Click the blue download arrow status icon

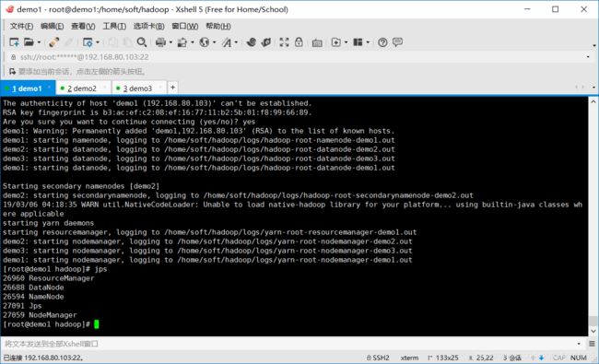tap(541, 358)
